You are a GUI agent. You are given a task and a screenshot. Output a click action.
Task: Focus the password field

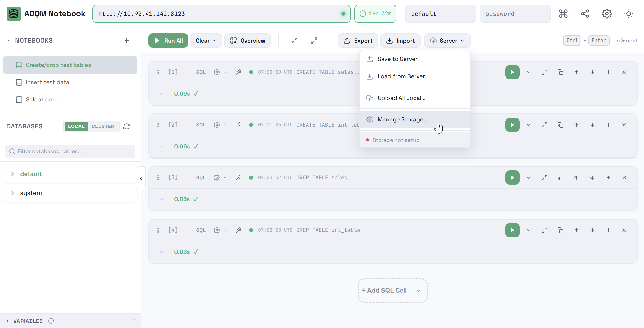(515, 14)
